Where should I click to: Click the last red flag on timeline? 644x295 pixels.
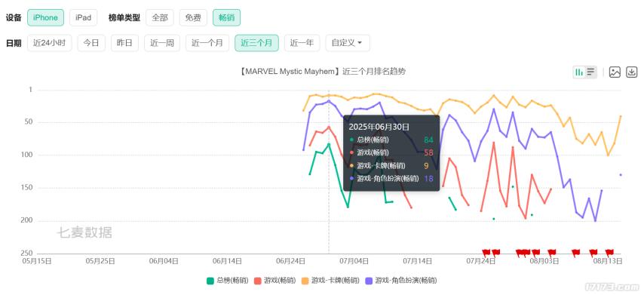point(609,252)
